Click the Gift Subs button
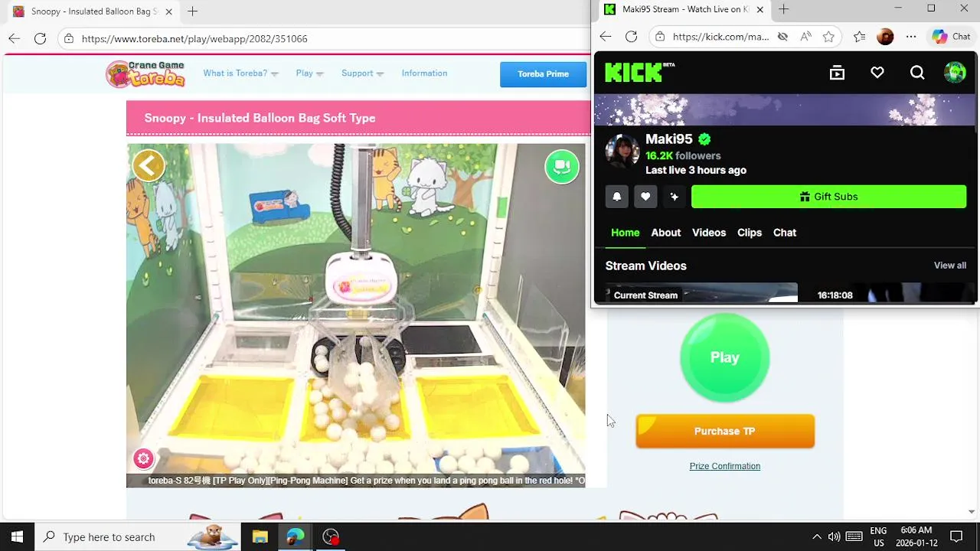The height and width of the screenshot is (551, 980). pyautogui.click(x=828, y=197)
